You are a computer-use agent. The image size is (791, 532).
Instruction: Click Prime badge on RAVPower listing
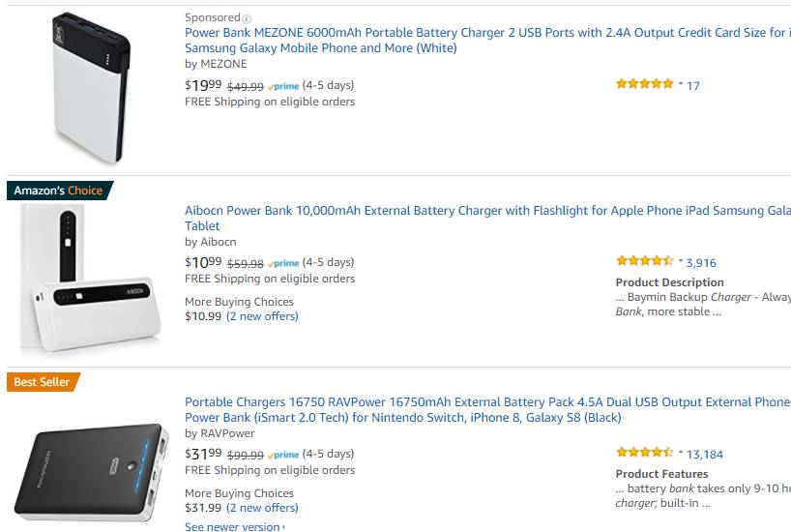[283, 455]
